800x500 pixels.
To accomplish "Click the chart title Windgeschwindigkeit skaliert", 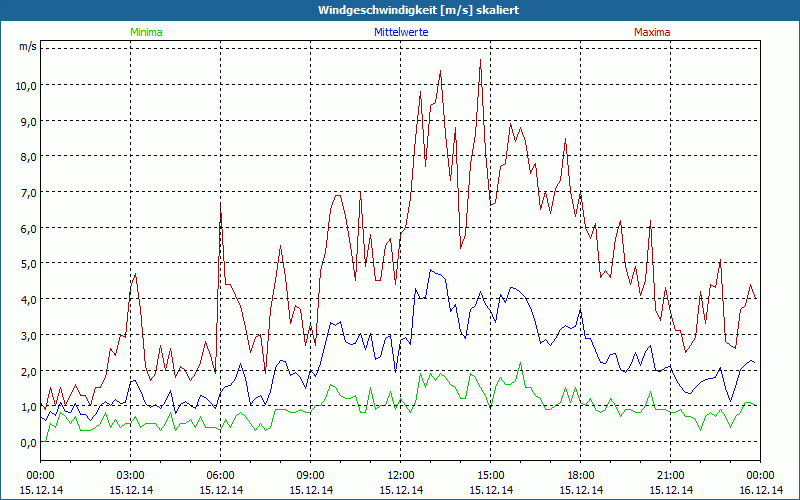I will (x=418, y=10).
